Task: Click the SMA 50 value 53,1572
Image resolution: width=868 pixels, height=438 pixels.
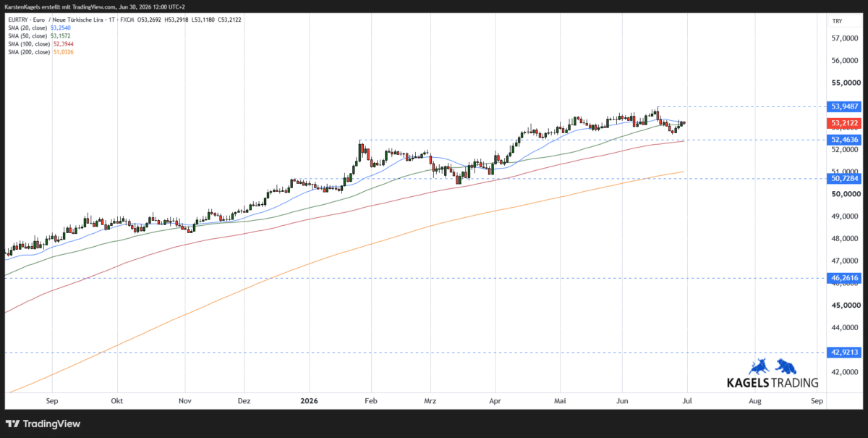Action: tap(61, 35)
